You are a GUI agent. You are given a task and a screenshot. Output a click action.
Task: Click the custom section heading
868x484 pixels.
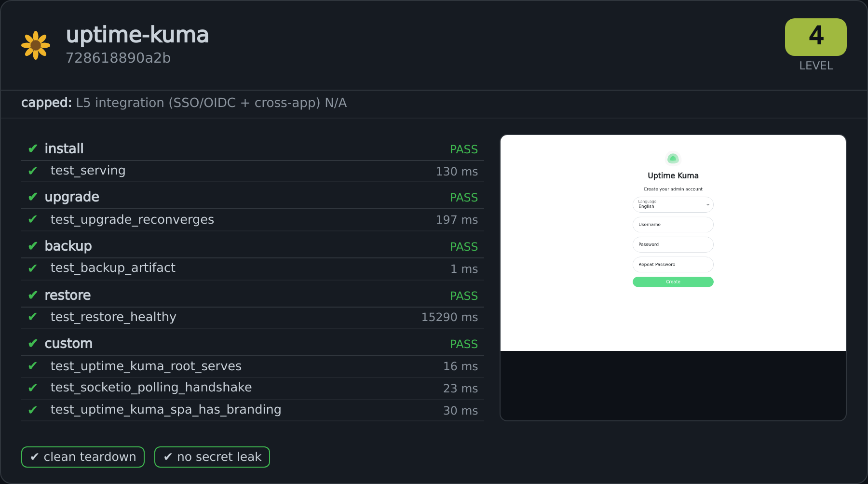[68, 343]
